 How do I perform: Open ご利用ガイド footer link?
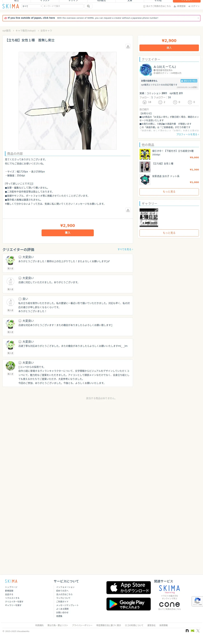62,602
